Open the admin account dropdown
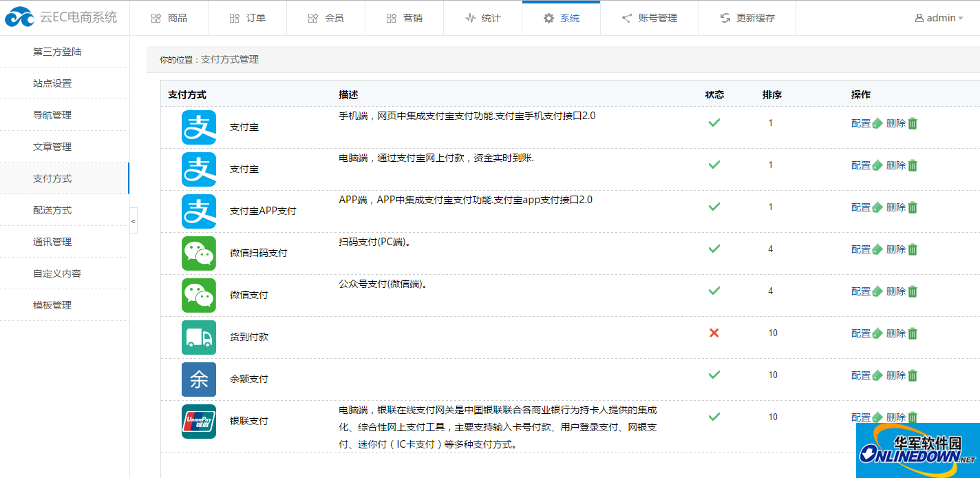Viewport: 980px width, 478px height. [939, 17]
